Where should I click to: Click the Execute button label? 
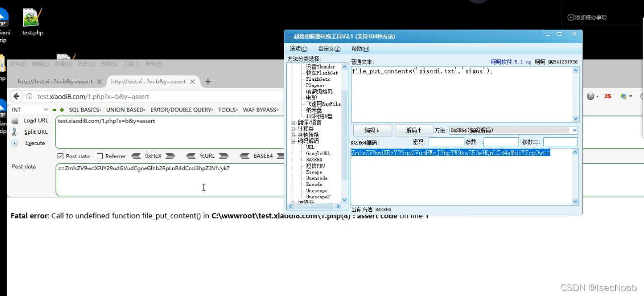pos(35,143)
